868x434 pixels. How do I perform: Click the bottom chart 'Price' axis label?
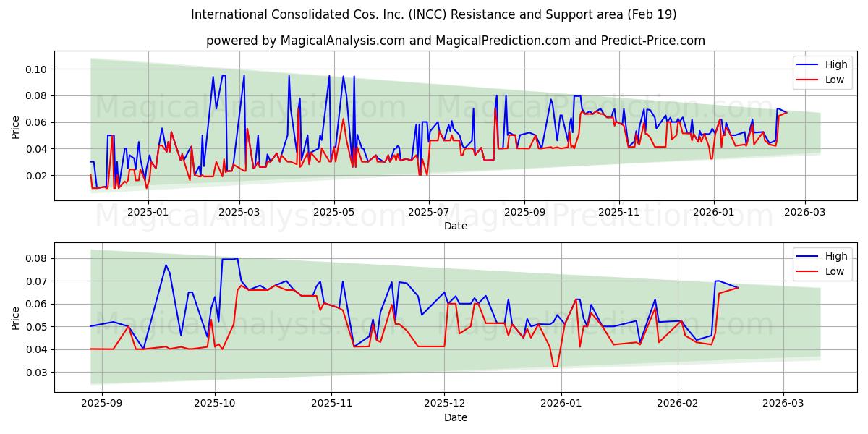click(x=16, y=317)
